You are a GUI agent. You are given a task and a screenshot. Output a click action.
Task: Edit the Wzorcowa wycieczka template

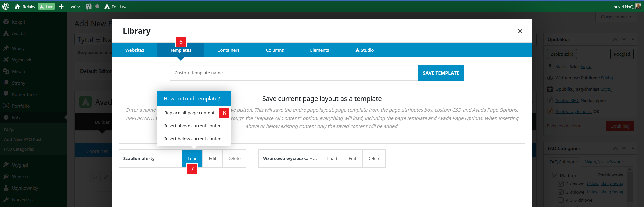tap(352, 159)
